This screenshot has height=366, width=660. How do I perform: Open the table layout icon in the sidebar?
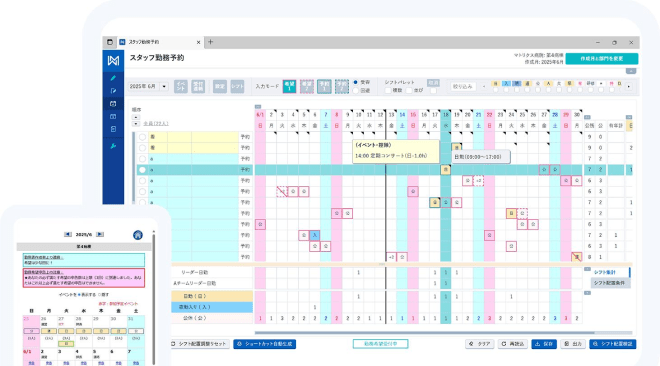pos(113,117)
